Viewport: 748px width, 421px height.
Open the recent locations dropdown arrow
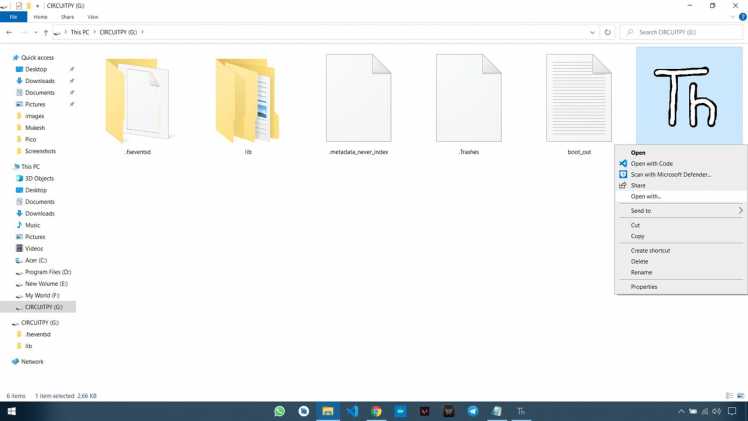(36, 32)
